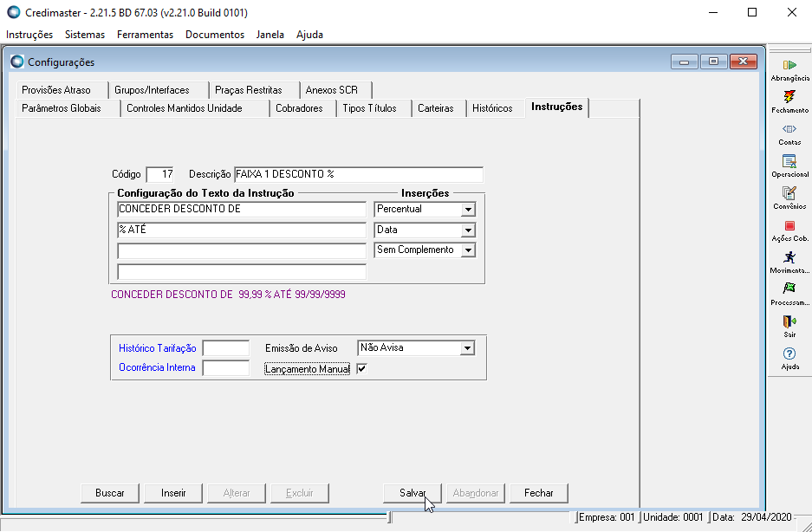Open the Ações Cob. red icon
The height and width of the screenshot is (532, 812).
[789, 226]
